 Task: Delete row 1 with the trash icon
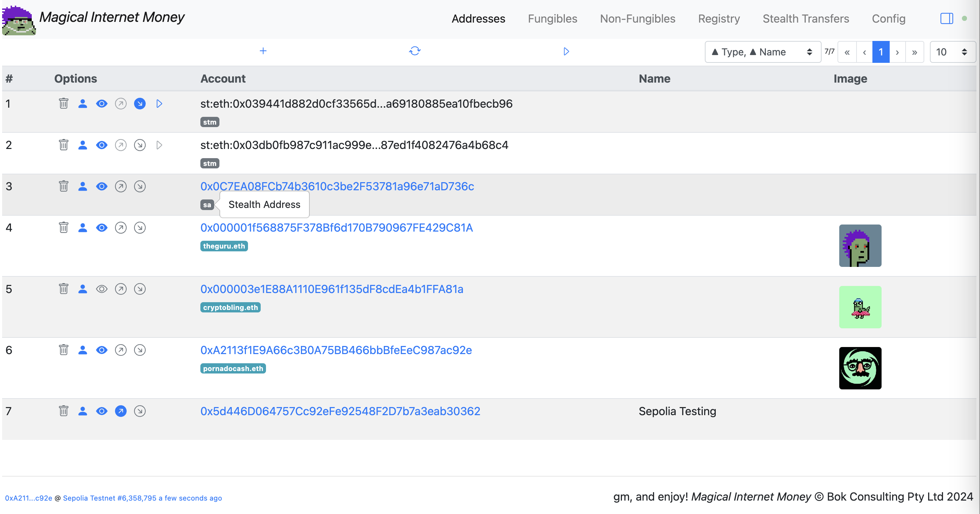pyautogui.click(x=63, y=103)
